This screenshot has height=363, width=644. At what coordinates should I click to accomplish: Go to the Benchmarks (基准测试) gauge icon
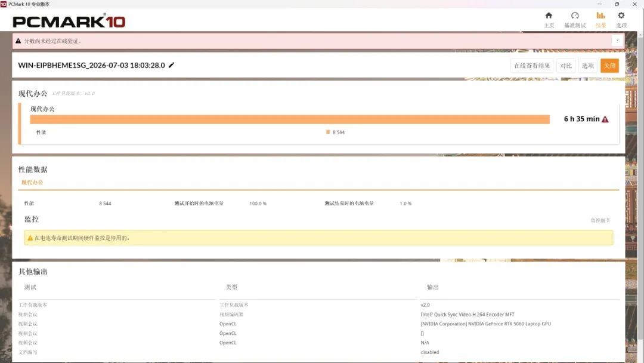tap(575, 16)
